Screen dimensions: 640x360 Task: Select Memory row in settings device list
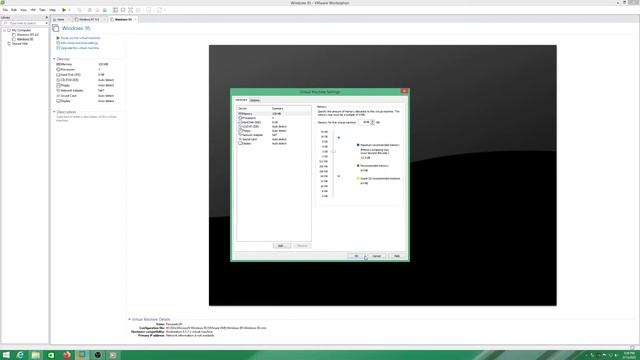coord(274,113)
